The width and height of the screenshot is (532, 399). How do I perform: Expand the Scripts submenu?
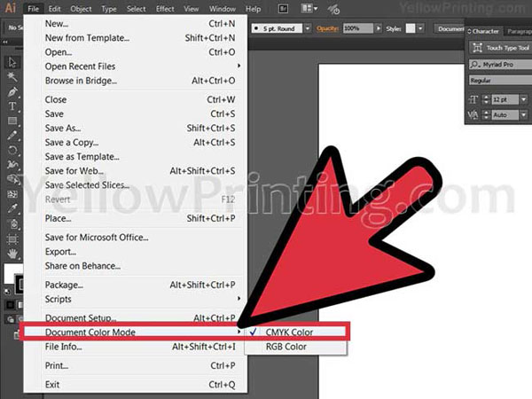coord(239,299)
